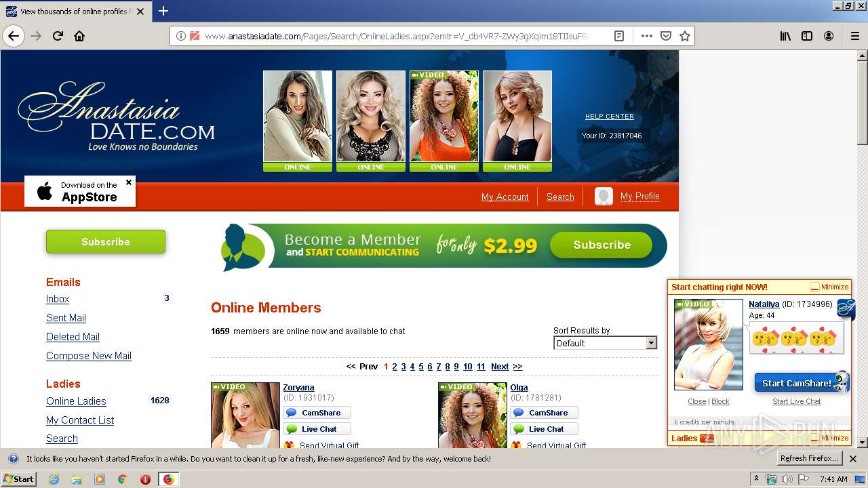Open Online Ladies sidebar link

(x=76, y=401)
